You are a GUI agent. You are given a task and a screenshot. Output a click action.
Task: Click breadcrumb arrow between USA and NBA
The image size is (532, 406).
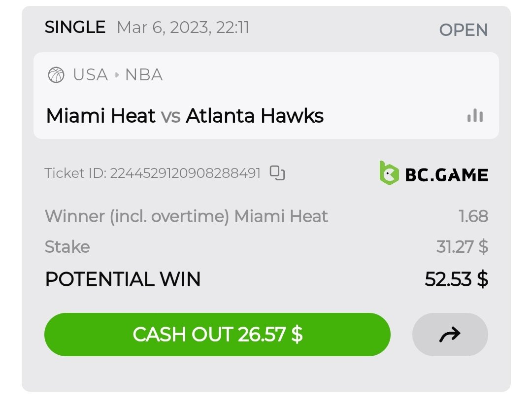[117, 75]
